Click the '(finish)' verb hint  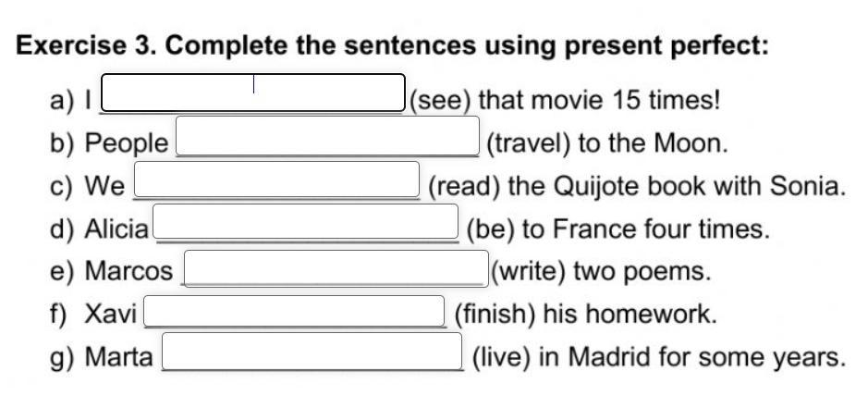click(x=495, y=315)
